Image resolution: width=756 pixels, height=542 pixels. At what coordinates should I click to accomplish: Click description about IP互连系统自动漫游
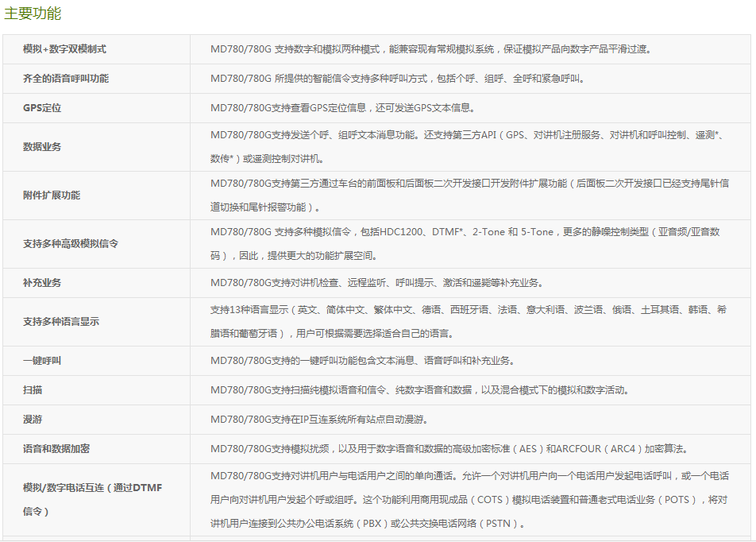pos(320,420)
